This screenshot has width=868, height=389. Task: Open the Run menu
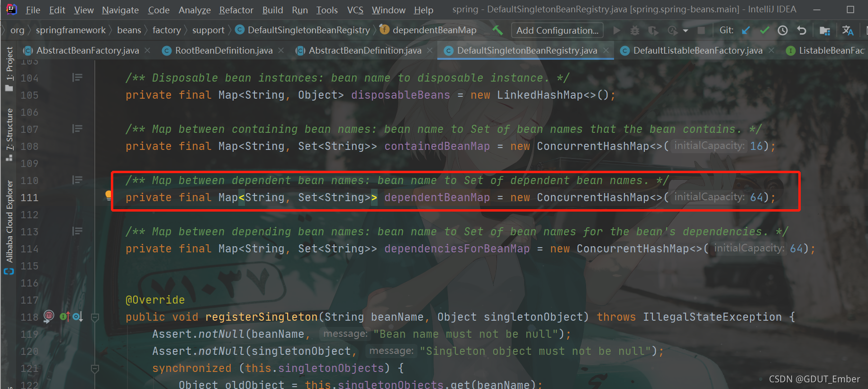(x=300, y=10)
